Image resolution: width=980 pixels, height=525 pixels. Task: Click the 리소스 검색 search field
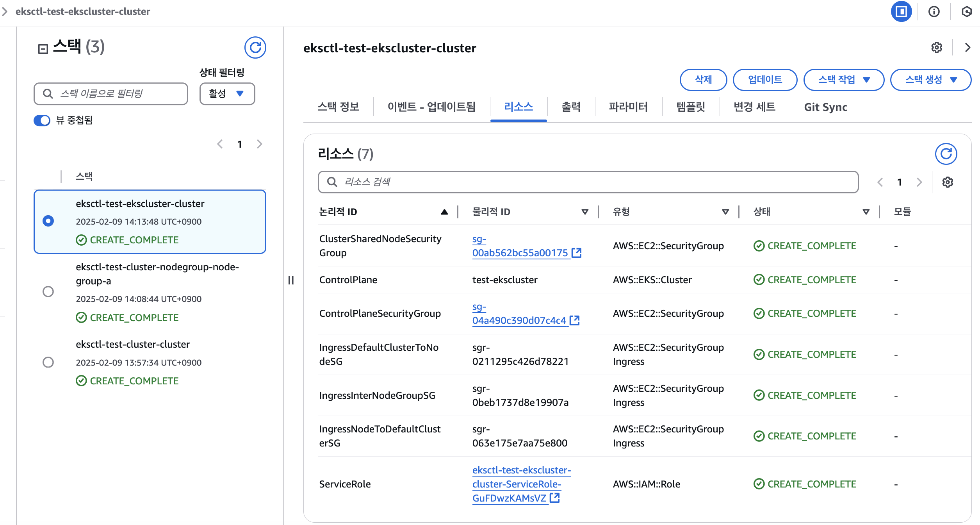[588, 182]
